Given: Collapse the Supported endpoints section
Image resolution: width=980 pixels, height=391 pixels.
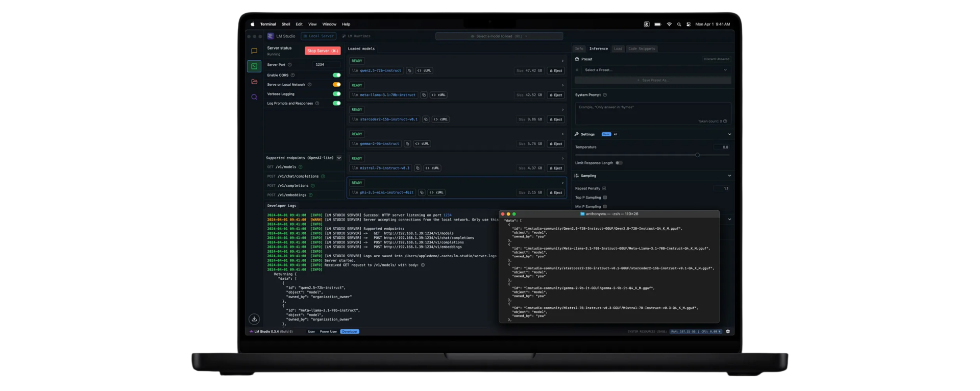Looking at the screenshot, I should [x=339, y=158].
